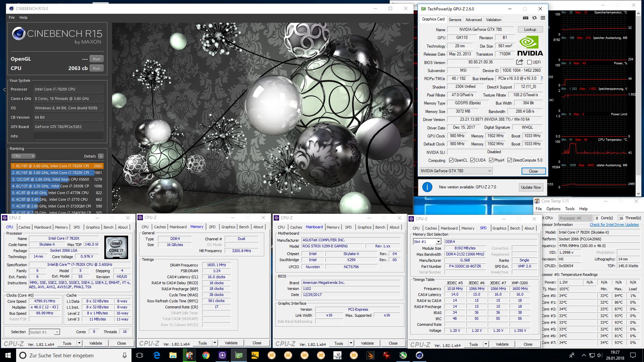Click the volume icon in the system tray
The height and width of the screenshot is (362, 644).
pos(599,355)
